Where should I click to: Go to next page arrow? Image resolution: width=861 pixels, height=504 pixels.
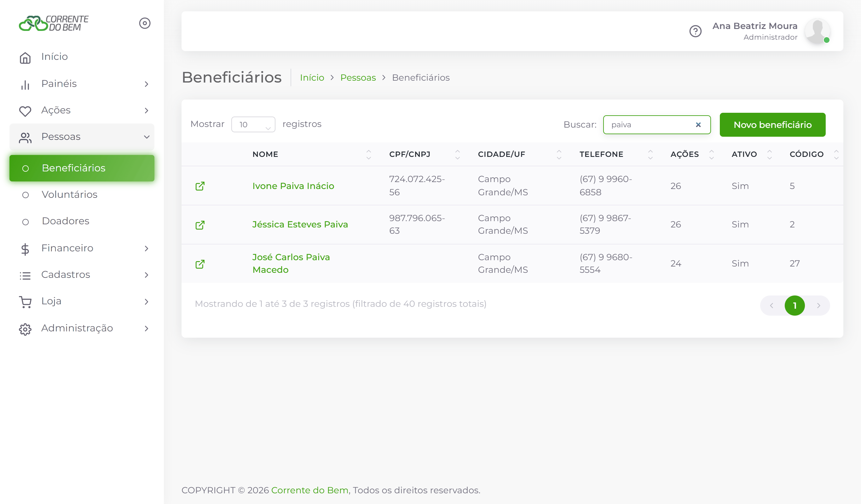(x=818, y=306)
